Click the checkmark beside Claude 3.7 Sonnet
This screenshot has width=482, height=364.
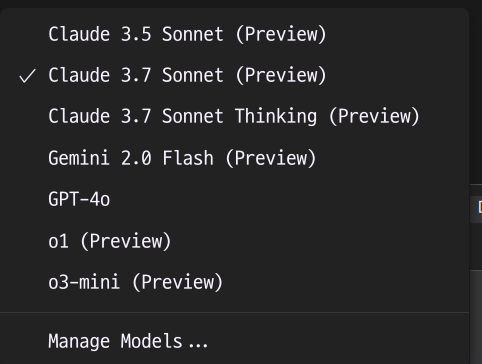27,76
